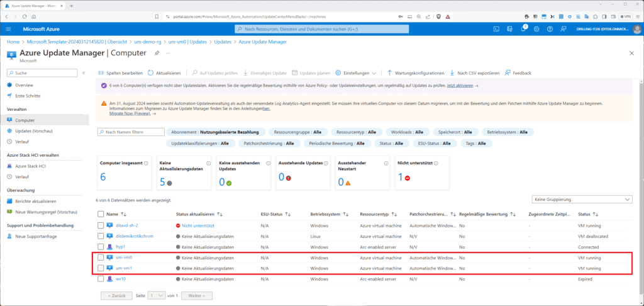Click user account avatar

[x=637, y=29]
